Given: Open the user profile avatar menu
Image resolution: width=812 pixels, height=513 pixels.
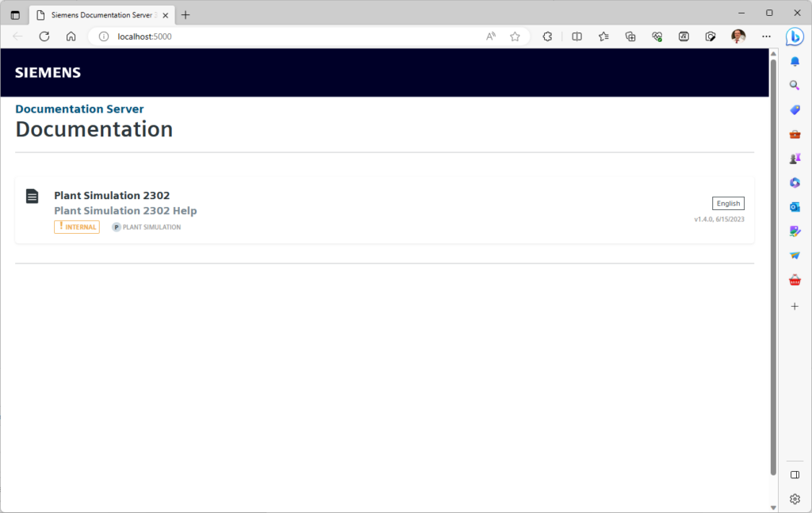Looking at the screenshot, I should click(x=738, y=36).
